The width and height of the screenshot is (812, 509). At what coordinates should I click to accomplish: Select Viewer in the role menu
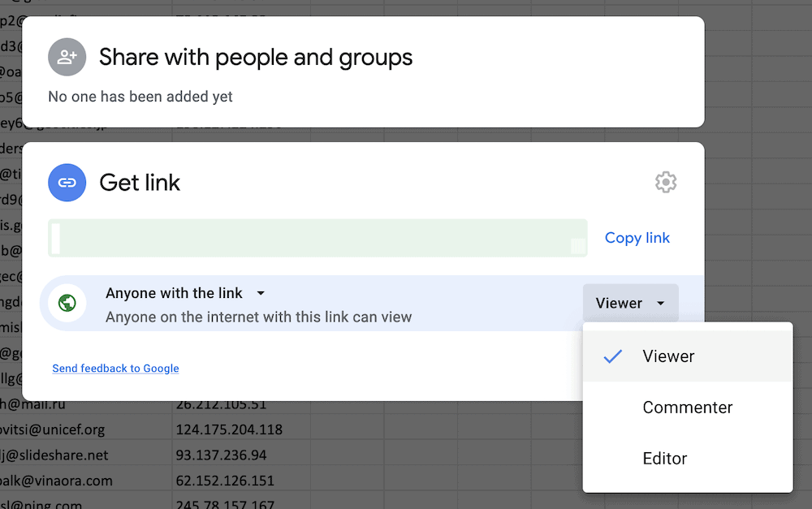click(688, 356)
